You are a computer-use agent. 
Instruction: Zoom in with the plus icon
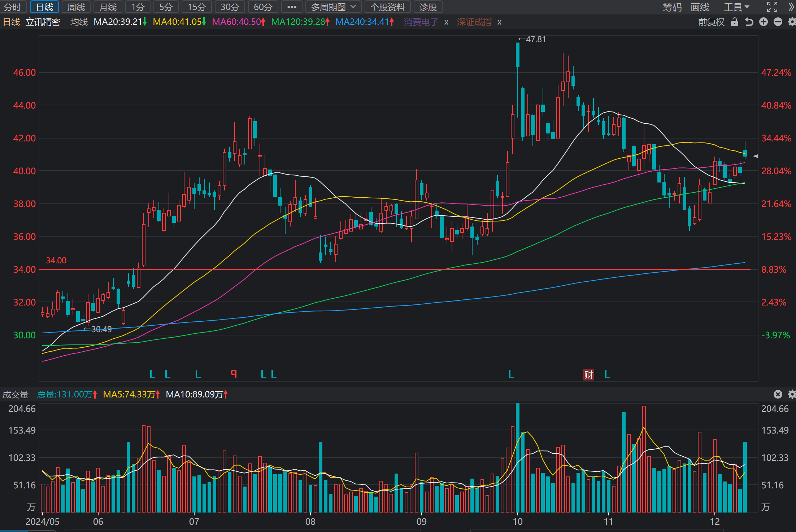(764, 22)
